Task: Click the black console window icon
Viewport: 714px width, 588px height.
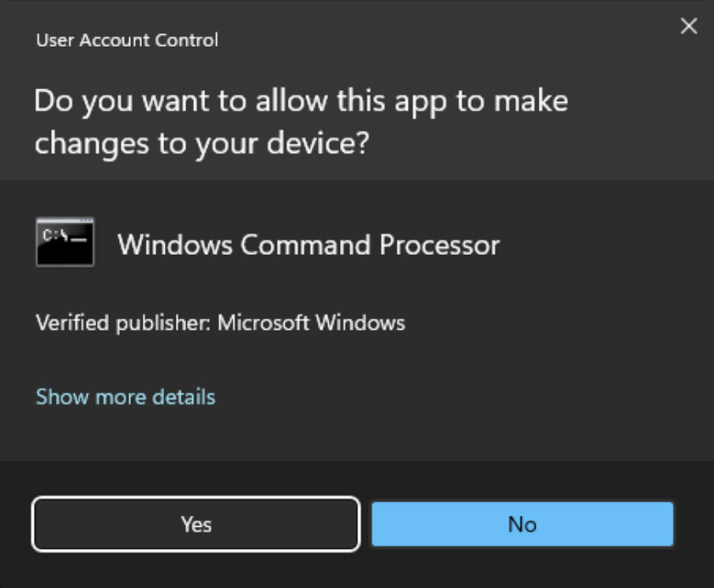Action: (x=65, y=243)
